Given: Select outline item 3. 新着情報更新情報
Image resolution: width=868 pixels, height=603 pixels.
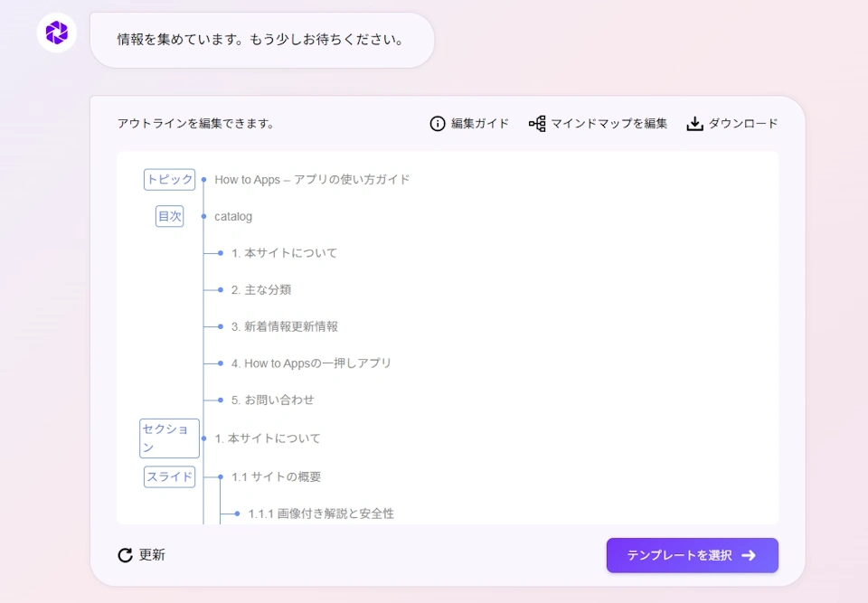Looking at the screenshot, I should (284, 326).
